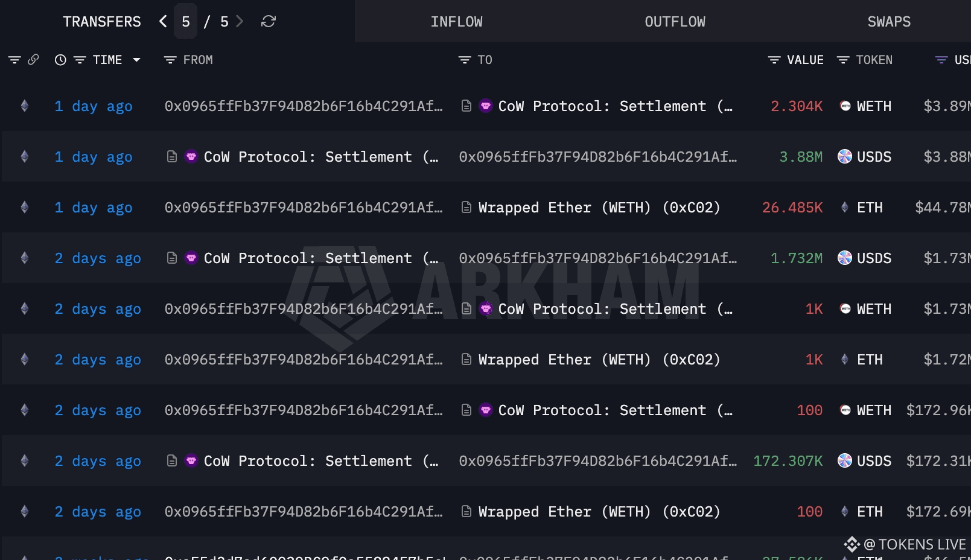Image resolution: width=971 pixels, height=560 pixels.
Task: Click the 172.307K value
Action: [x=788, y=461]
